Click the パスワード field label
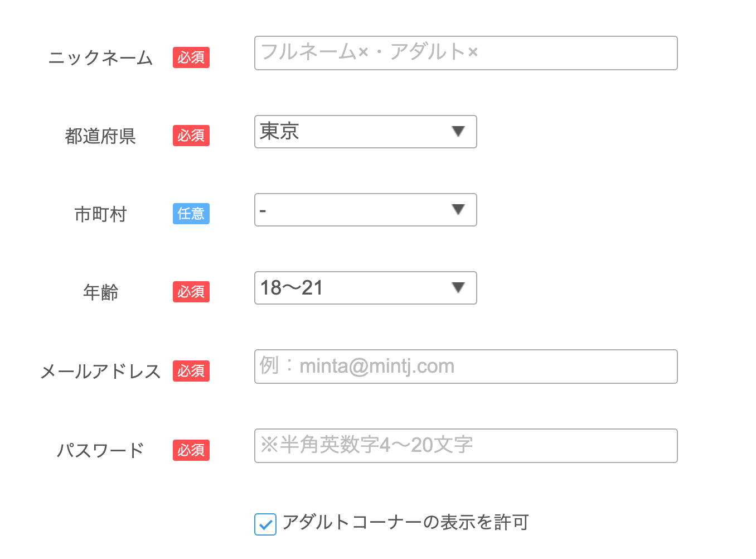 (100, 451)
